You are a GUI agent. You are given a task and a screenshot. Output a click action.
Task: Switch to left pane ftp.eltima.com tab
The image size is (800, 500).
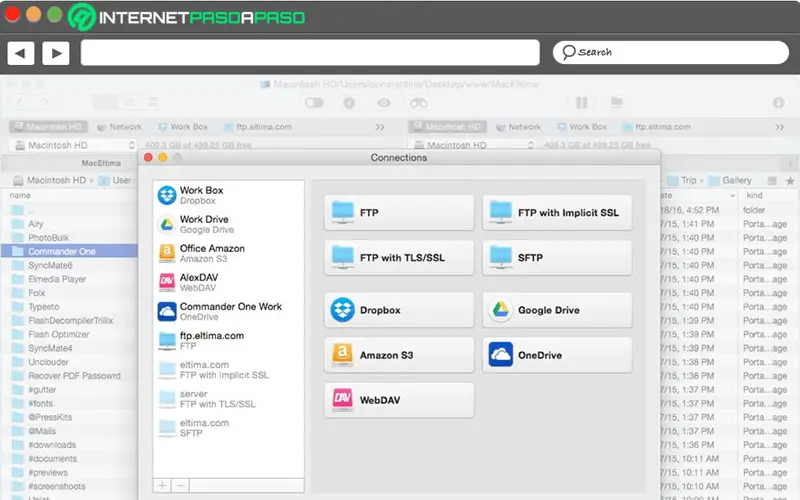pos(258,127)
